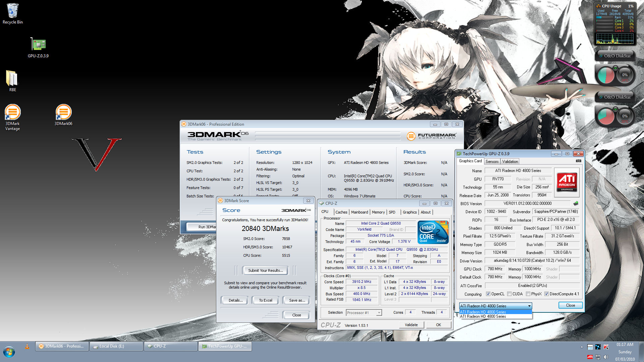Click OK button in CPU-Z
This screenshot has width=644, height=362.
tap(438, 325)
